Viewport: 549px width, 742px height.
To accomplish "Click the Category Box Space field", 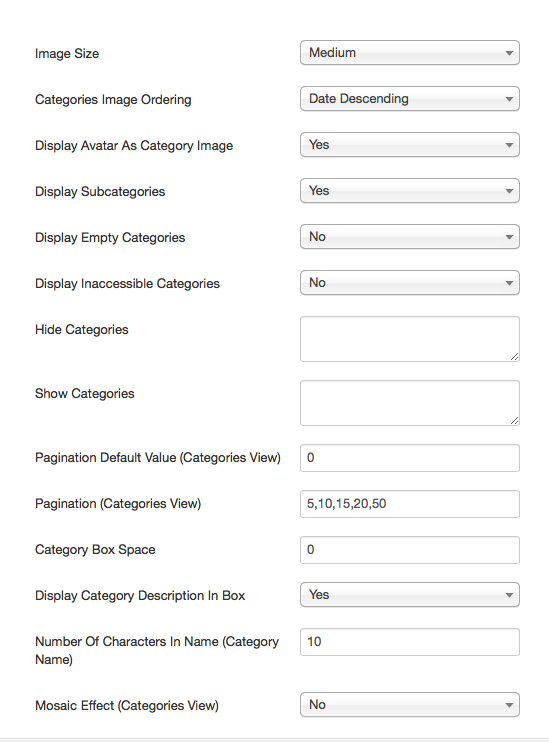I will pyautogui.click(x=410, y=549).
